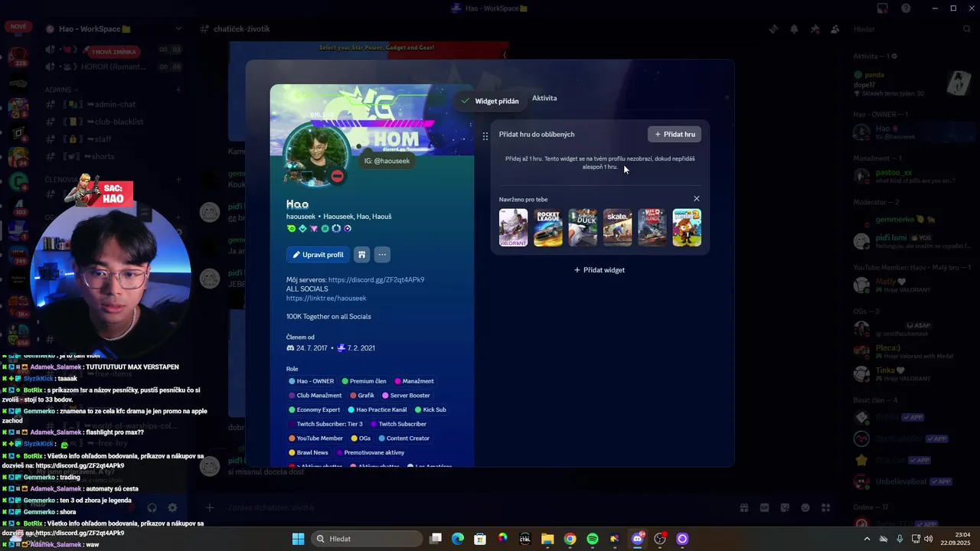Image resolution: width=980 pixels, height=551 pixels.
Task: Open the Aktivita settings gear in member list
Action: point(894,57)
